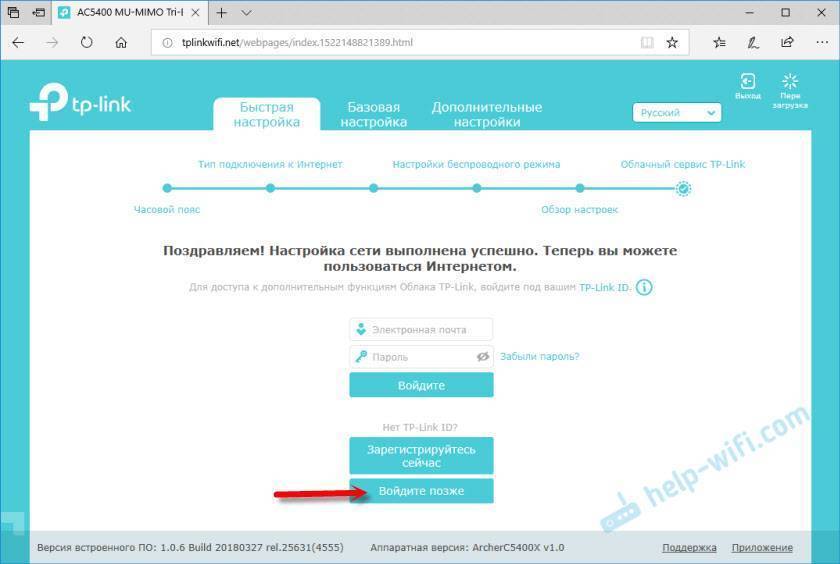Click the firmware version text
Image resolution: width=840 pixels, height=564 pixels.
pos(190,547)
